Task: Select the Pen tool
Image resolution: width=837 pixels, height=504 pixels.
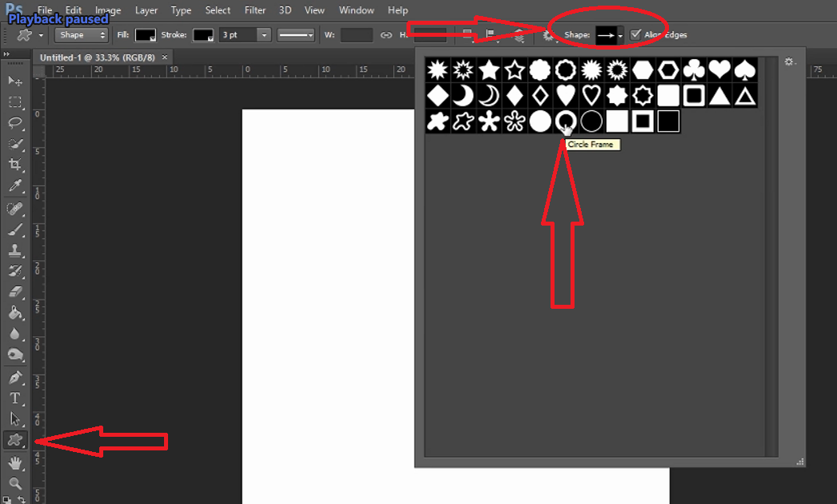Action: click(x=14, y=376)
